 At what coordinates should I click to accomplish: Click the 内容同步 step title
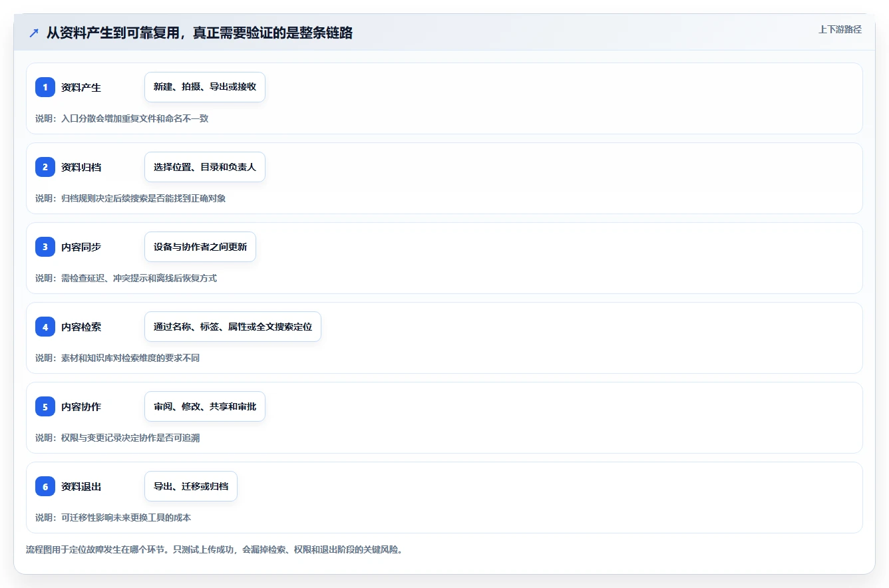coord(81,247)
